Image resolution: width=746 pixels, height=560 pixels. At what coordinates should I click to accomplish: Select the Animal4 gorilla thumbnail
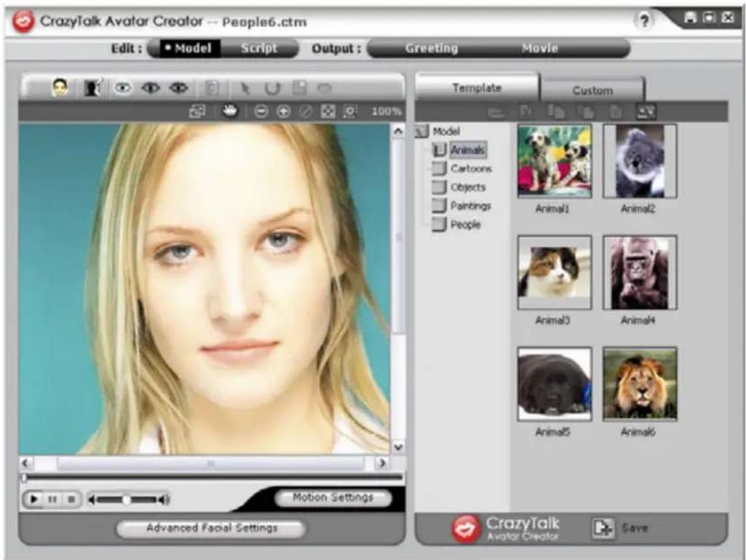click(640, 272)
